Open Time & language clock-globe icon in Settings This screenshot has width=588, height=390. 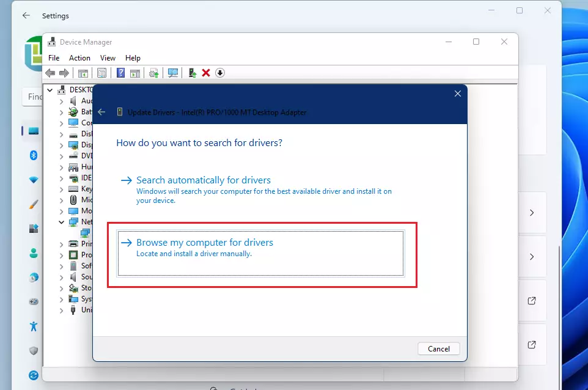point(34,278)
